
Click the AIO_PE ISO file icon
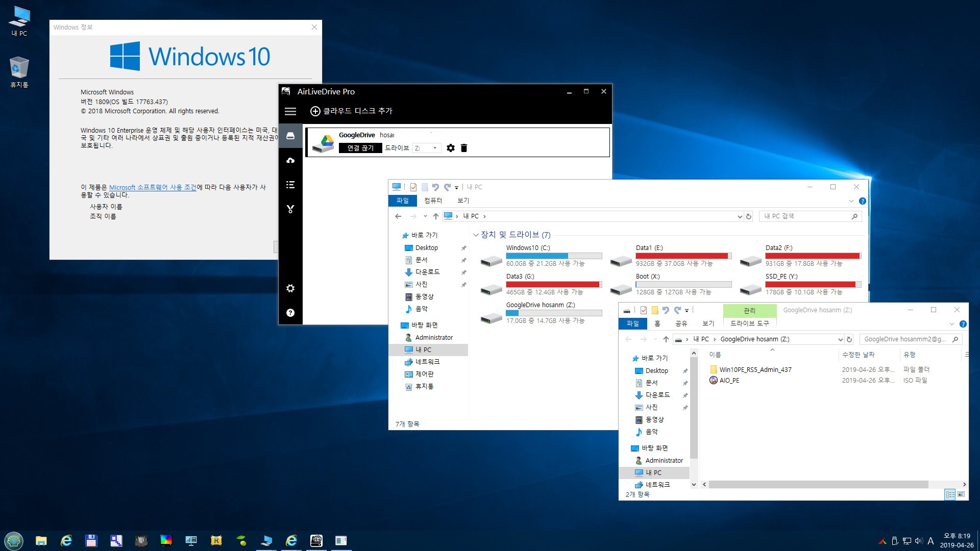coord(714,380)
